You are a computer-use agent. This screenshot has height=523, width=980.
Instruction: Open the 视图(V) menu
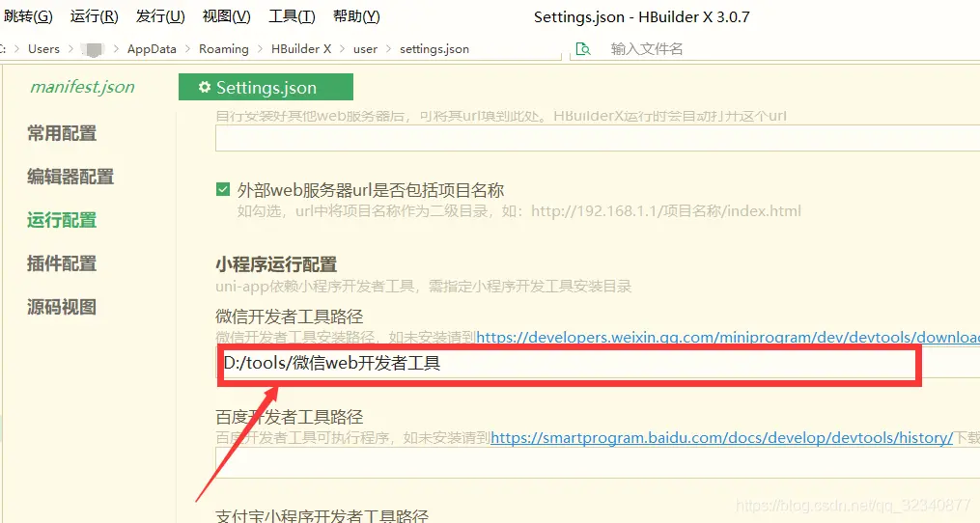226,16
